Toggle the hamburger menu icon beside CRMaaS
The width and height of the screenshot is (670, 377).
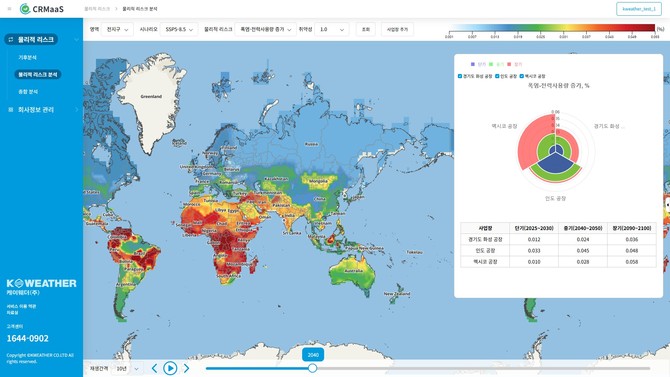tap(9, 9)
